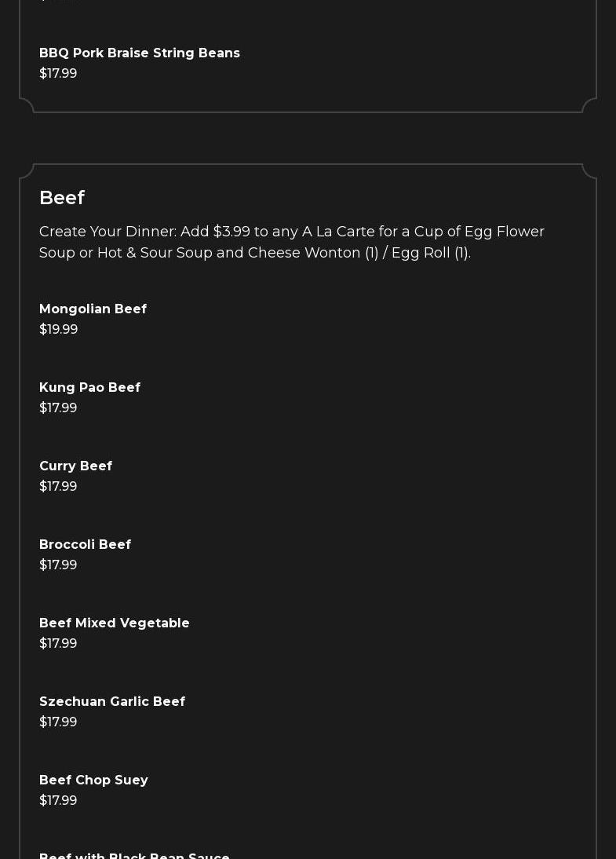The height and width of the screenshot is (859, 616).
Task: Click the price under Beef Mixed Vegetable
Action: tap(58, 643)
